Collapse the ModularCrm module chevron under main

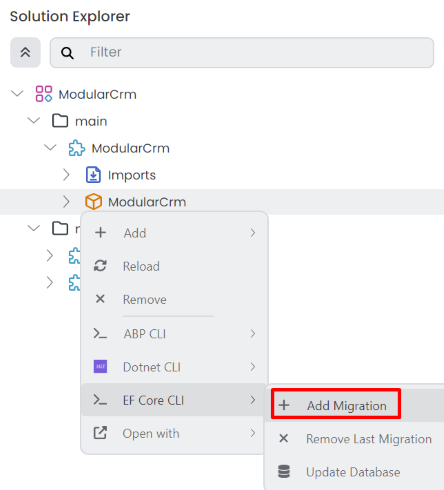50,147
